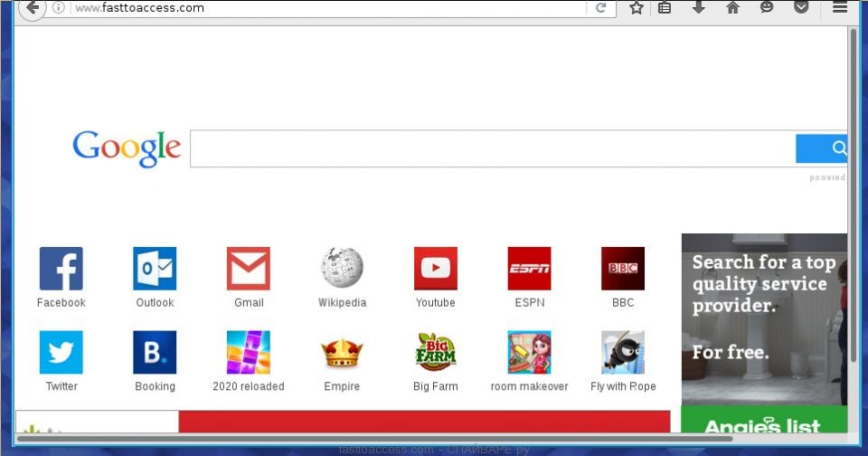
Task: Open the Youtube shortcut tile
Action: (x=436, y=269)
